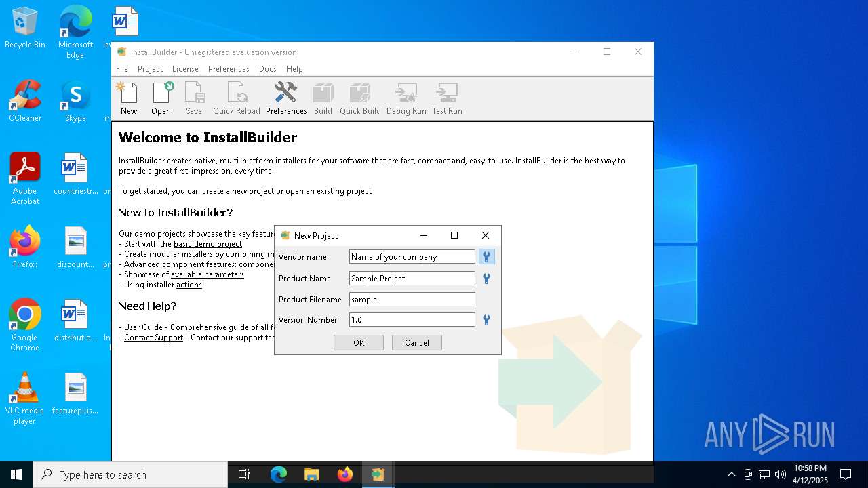
Task: Select the CCleaner desktop shortcut
Action: tap(25, 102)
